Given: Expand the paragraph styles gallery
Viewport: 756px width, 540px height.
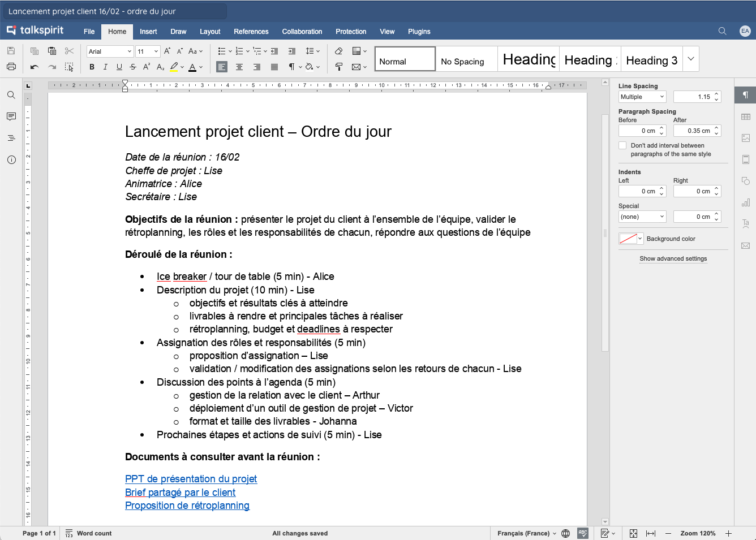Looking at the screenshot, I should coord(691,59).
